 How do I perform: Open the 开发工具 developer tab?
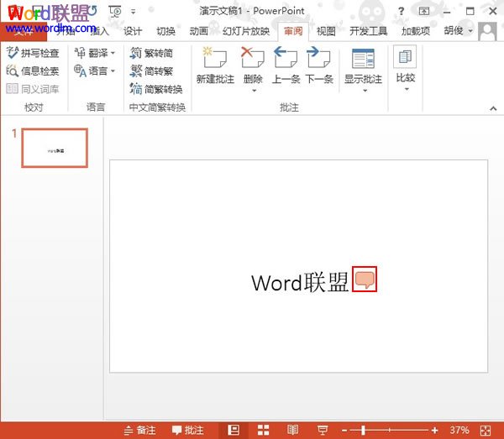pyautogui.click(x=369, y=31)
